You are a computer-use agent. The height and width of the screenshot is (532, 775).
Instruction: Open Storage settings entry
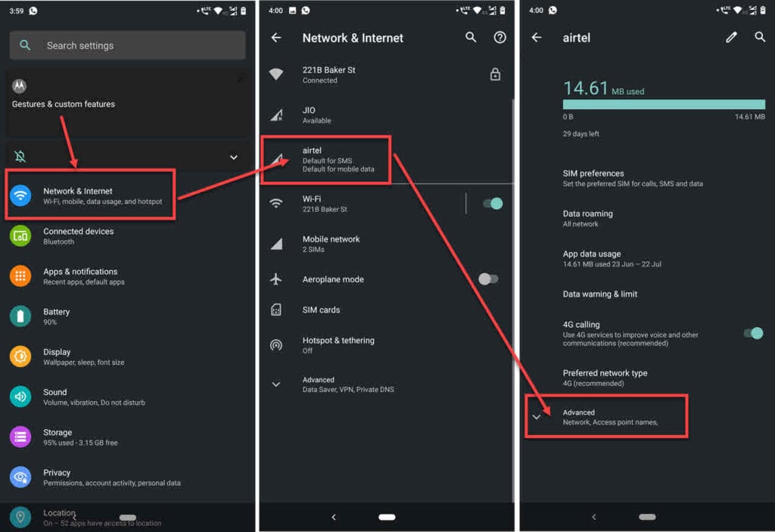(128, 437)
